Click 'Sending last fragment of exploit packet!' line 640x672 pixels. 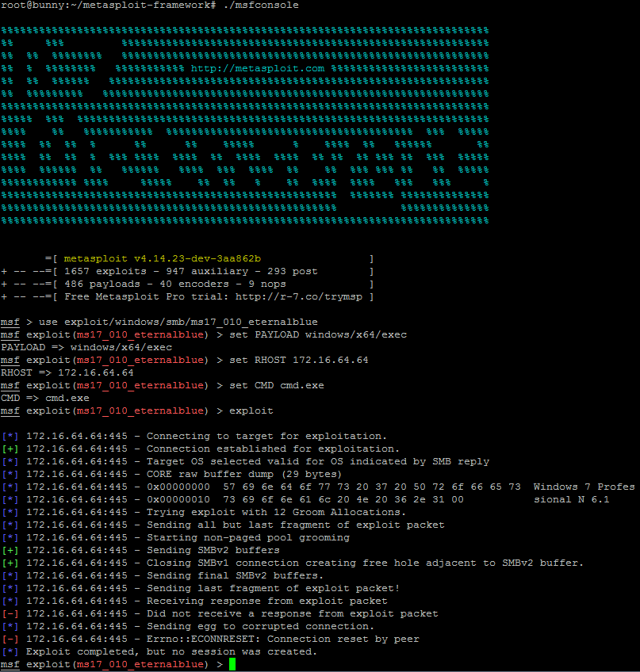[201, 588]
